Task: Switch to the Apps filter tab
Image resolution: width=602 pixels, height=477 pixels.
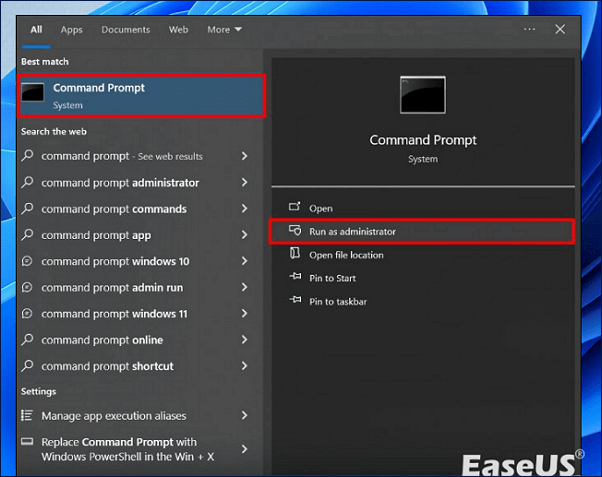Action: click(71, 30)
